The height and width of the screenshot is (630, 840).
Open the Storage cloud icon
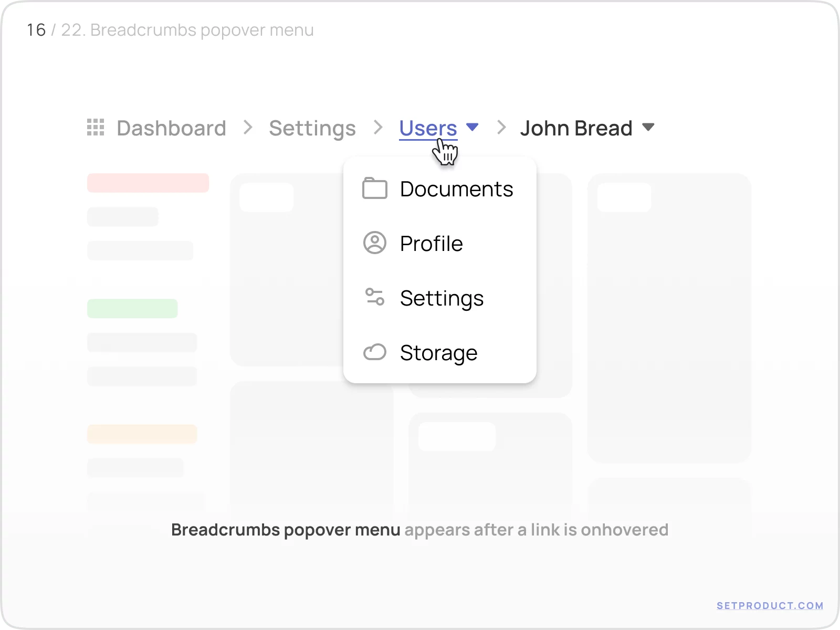coord(374,352)
